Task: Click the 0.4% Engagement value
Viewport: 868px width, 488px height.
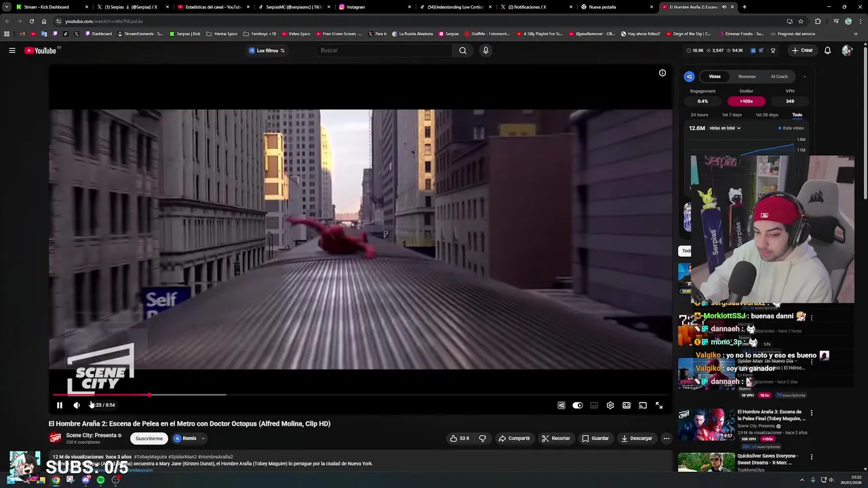Action: [703, 101]
